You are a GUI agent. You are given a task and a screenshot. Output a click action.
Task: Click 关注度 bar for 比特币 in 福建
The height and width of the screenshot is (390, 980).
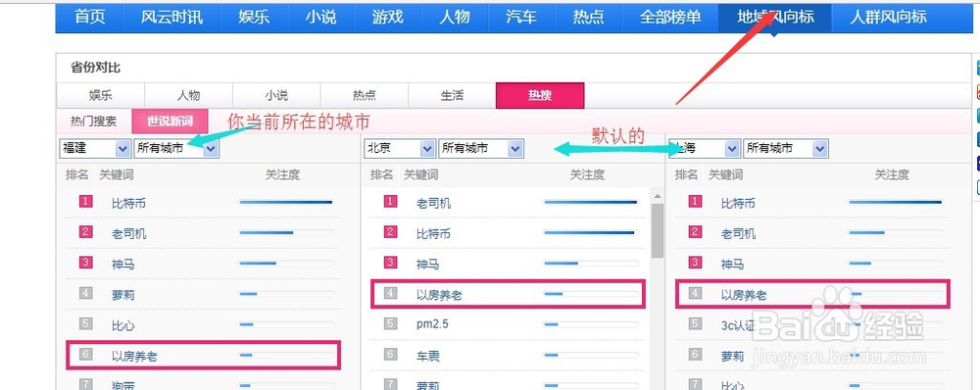click(x=286, y=202)
